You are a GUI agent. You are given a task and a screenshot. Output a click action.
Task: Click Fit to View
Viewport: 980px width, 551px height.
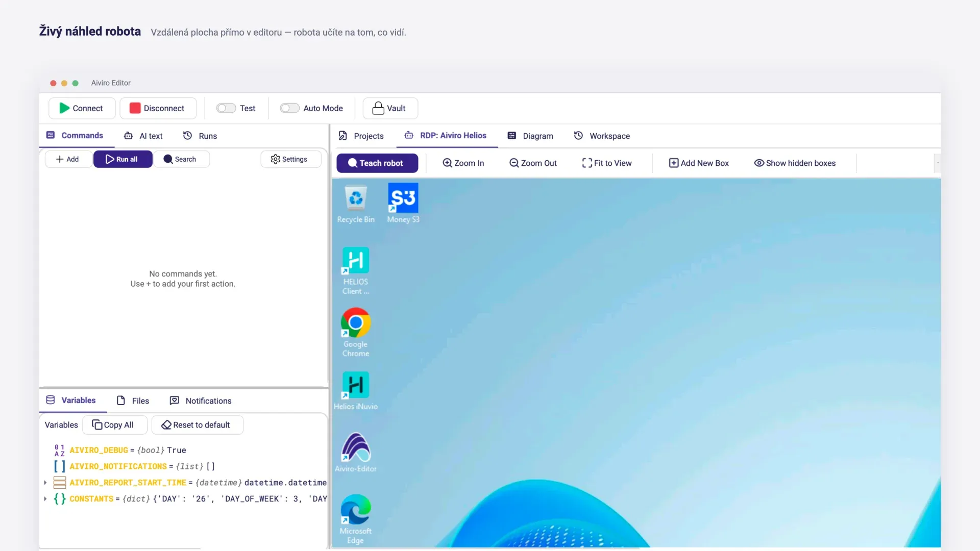pyautogui.click(x=607, y=163)
